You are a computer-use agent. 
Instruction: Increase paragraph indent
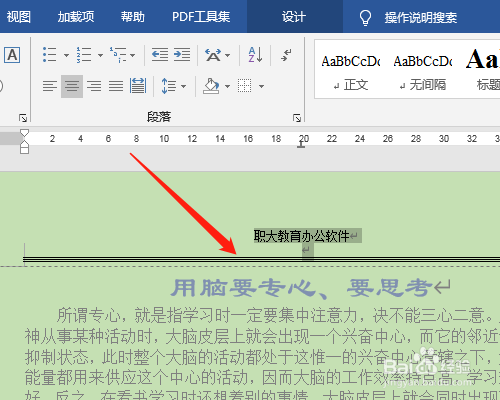tap(182, 54)
